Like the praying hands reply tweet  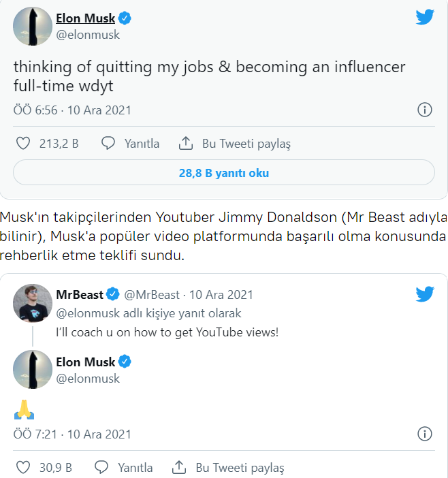(22, 468)
